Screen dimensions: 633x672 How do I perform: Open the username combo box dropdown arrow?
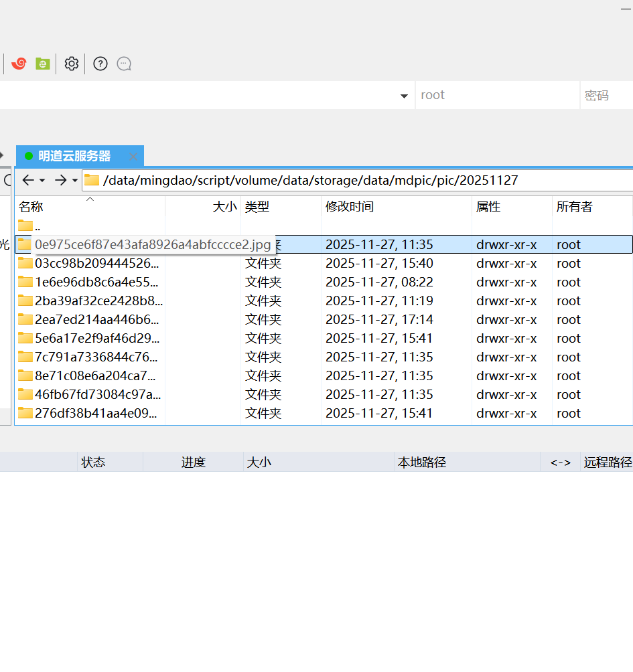point(405,95)
